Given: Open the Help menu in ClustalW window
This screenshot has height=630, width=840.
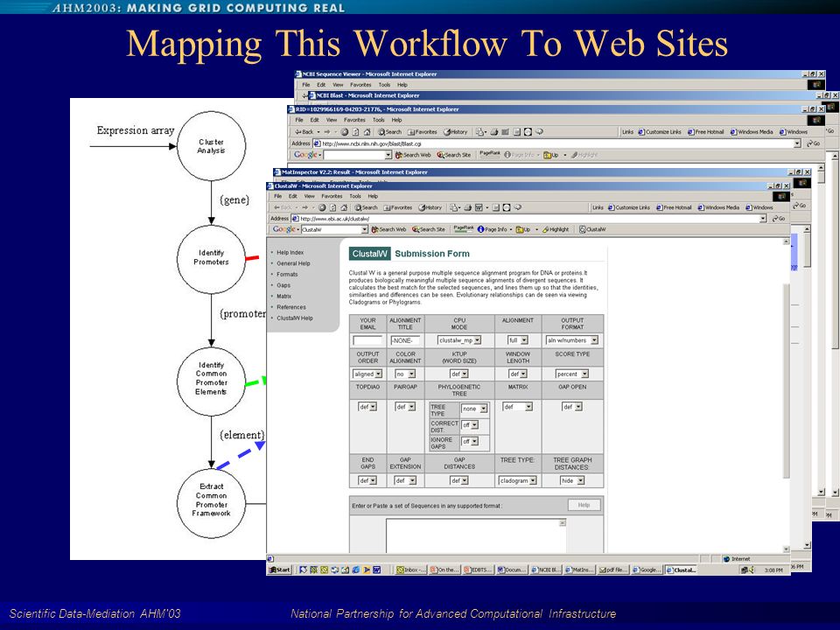Looking at the screenshot, I should click(373, 196).
